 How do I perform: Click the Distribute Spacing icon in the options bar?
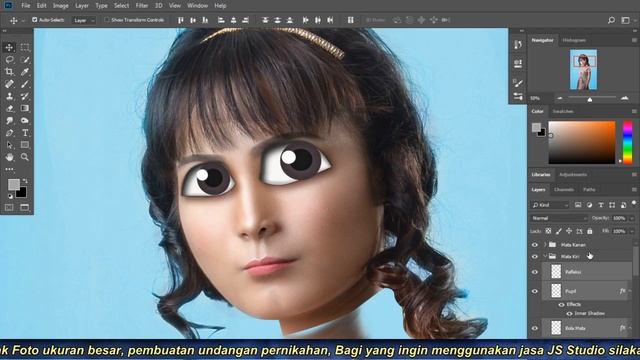pyautogui.click(x=350, y=20)
